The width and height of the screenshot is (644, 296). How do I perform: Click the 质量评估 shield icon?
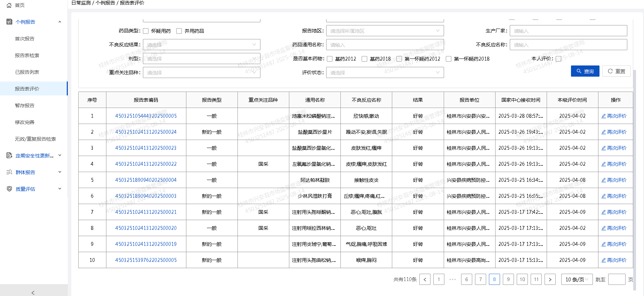click(x=9, y=189)
